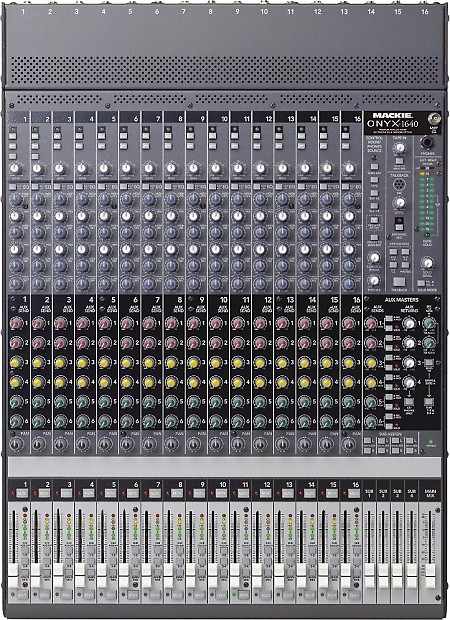Image resolution: width=450 pixels, height=620 pixels.
Task: Select Main Mix as control room source
Action: click(x=374, y=167)
